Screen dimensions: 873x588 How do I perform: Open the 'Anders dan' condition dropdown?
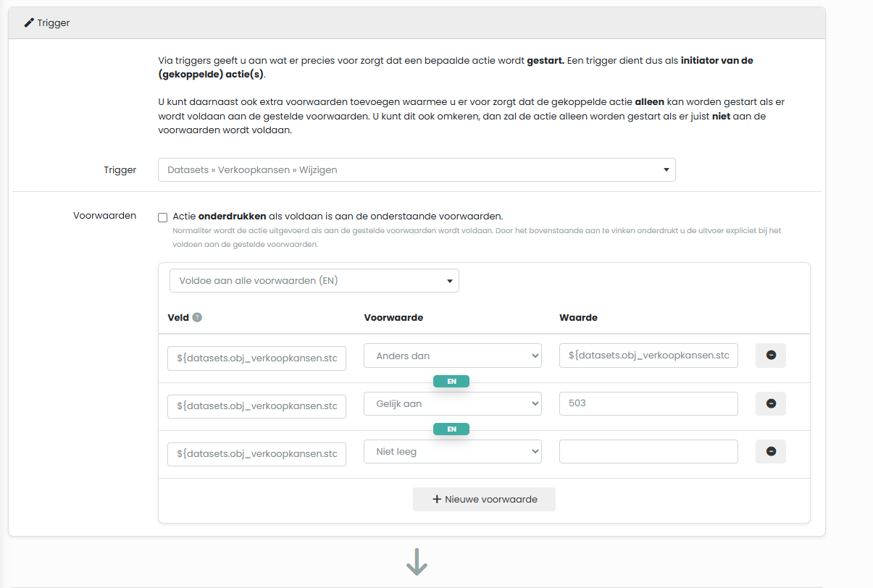pos(453,356)
